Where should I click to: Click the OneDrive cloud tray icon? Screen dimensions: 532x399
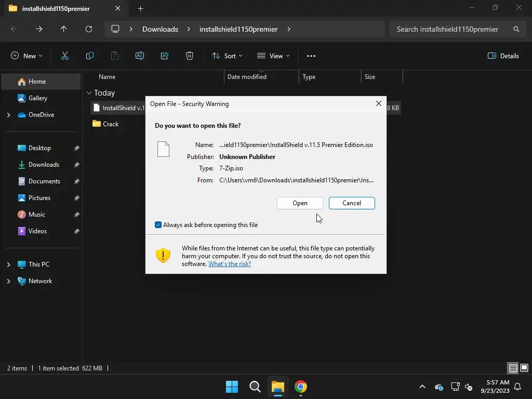(x=438, y=387)
